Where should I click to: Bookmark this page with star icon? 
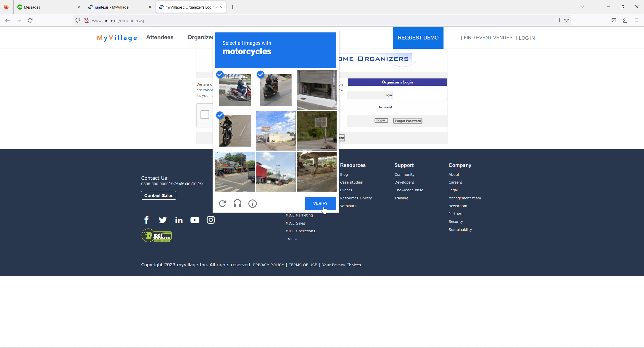pos(567,20)
